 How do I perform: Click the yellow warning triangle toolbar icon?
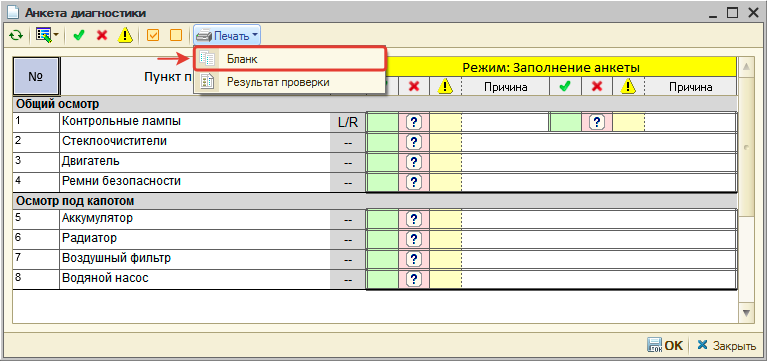point(126,36)
